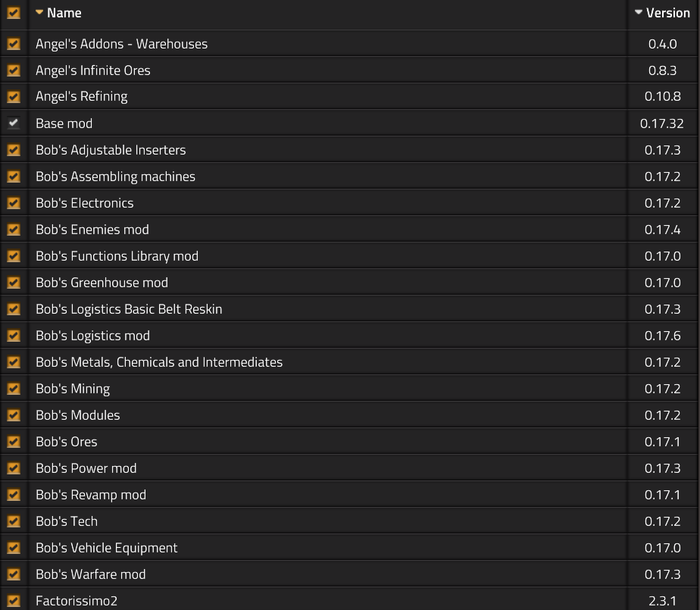Screen dimensions: 700x610
Task: Toggle Bob's Enemies mod checkbox
Action: click(x=14, y=230)
